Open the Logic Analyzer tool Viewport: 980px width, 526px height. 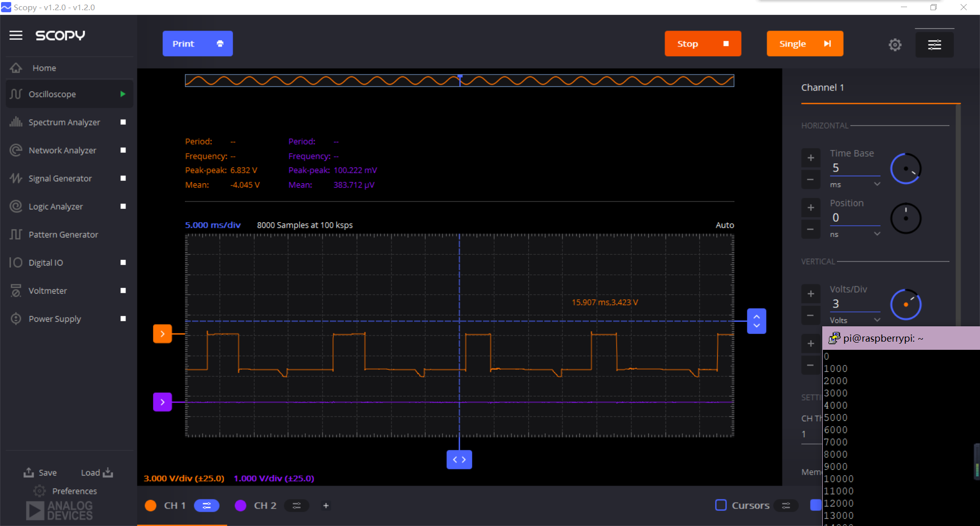tap(55, 206)
